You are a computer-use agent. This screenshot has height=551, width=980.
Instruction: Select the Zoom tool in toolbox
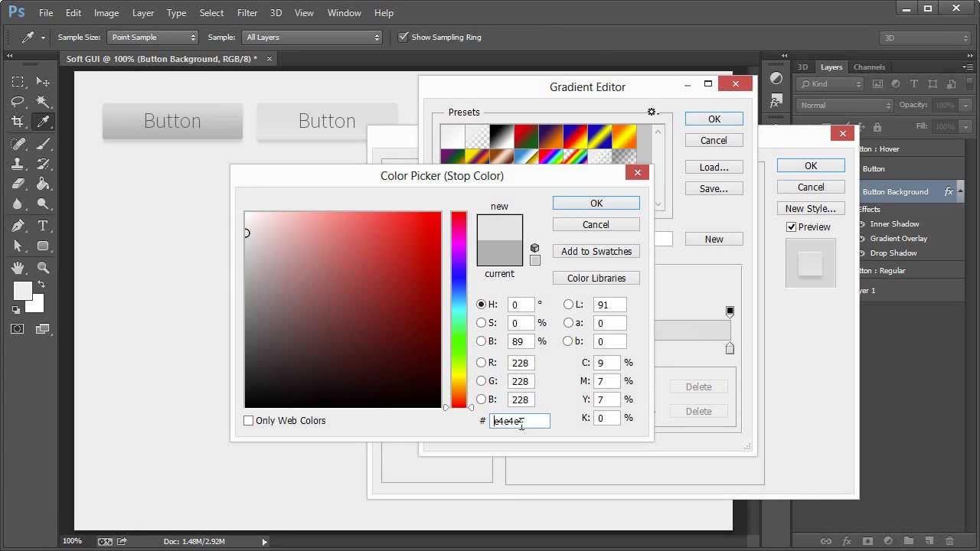pyautogui.click(x=43, y=268)
